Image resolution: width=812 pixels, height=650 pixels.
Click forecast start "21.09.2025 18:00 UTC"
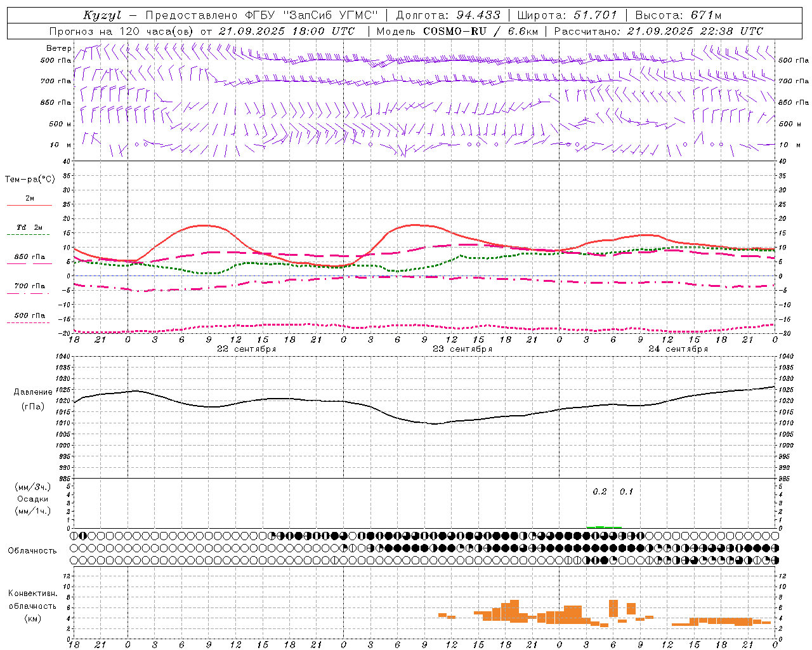pos(287,31)
